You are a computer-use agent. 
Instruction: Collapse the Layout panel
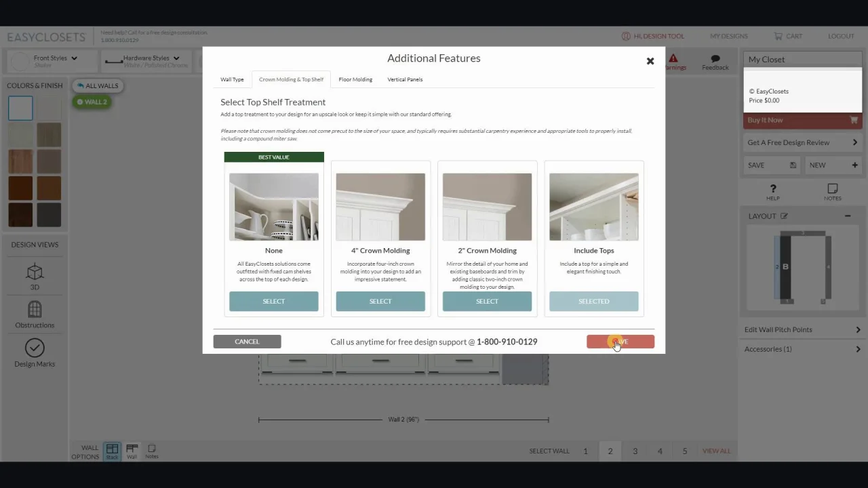tap(848, 216)
